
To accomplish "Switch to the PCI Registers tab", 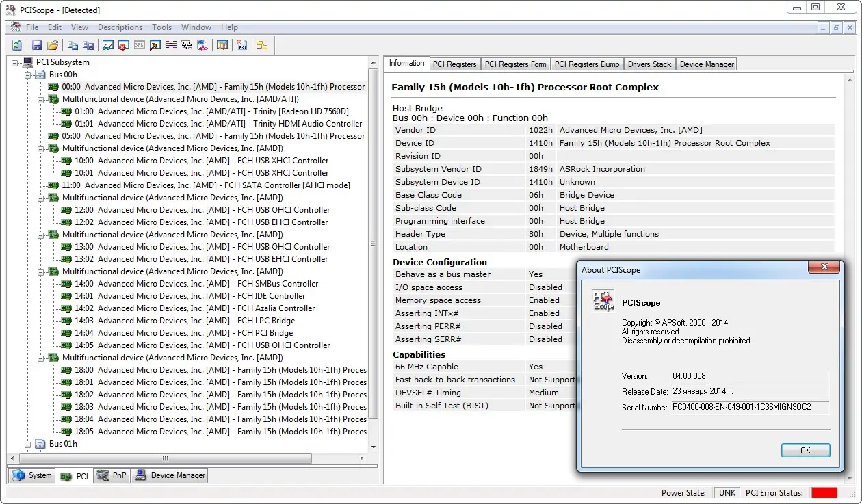I will pos(454,64).
